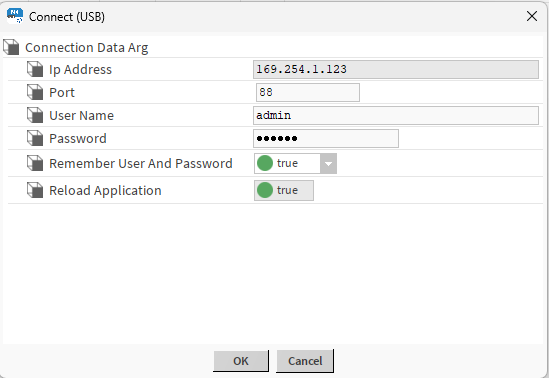
Task: Click the Port label text
Action: click(62, 92)
